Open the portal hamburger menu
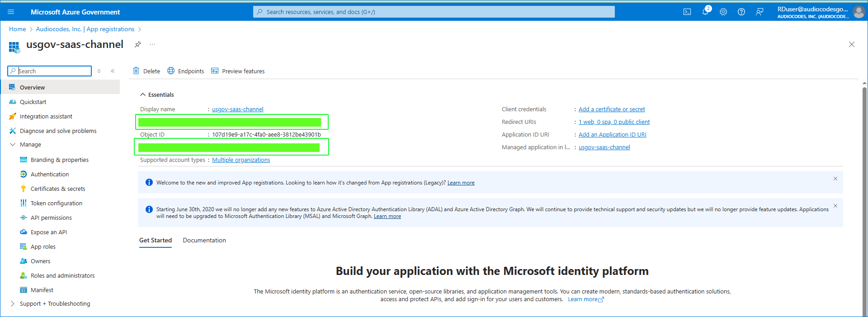This screenshot has height=317, width=868. click(x=11, y=12)
